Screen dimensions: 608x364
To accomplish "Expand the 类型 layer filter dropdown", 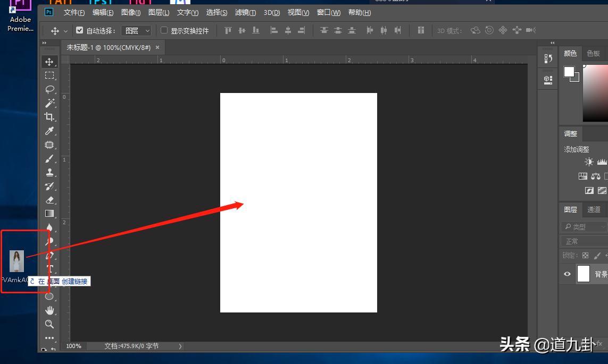I will click(x=584, y=227).
